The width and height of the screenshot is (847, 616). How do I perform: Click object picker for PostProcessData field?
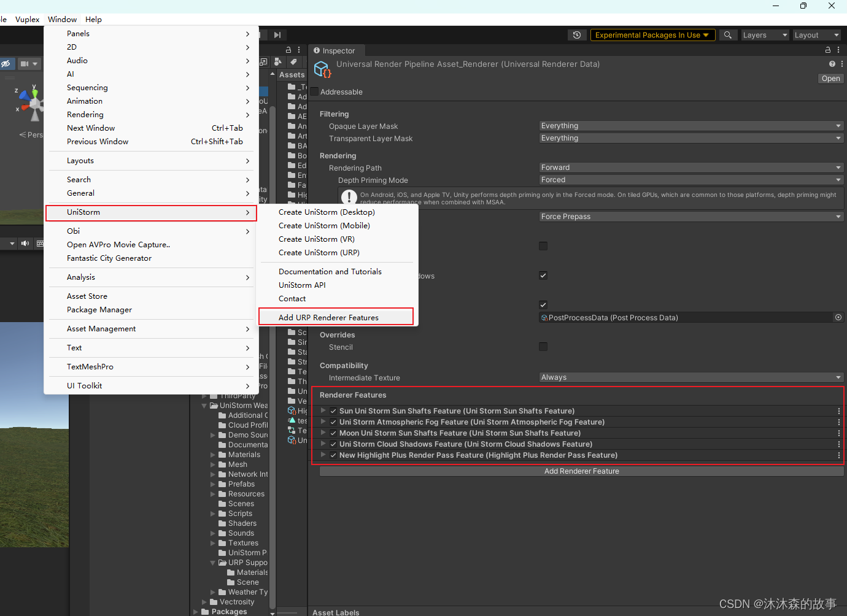[x=838, y=317]
